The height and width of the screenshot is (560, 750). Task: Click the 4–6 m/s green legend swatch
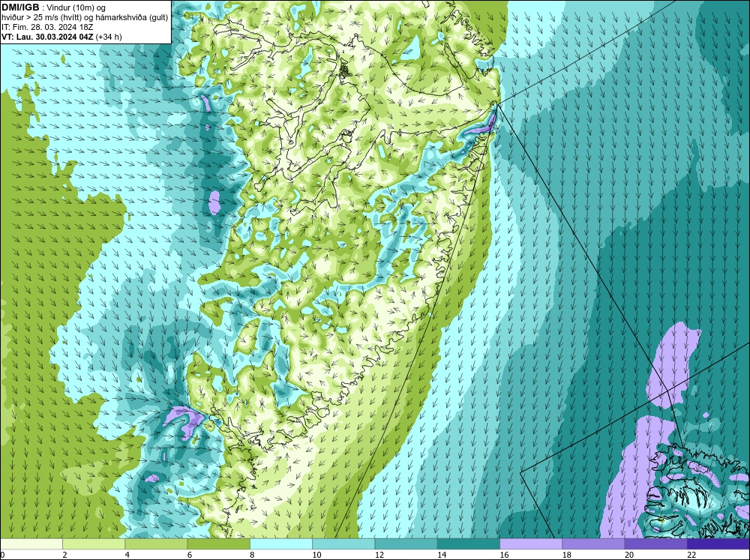click(156, 544)
